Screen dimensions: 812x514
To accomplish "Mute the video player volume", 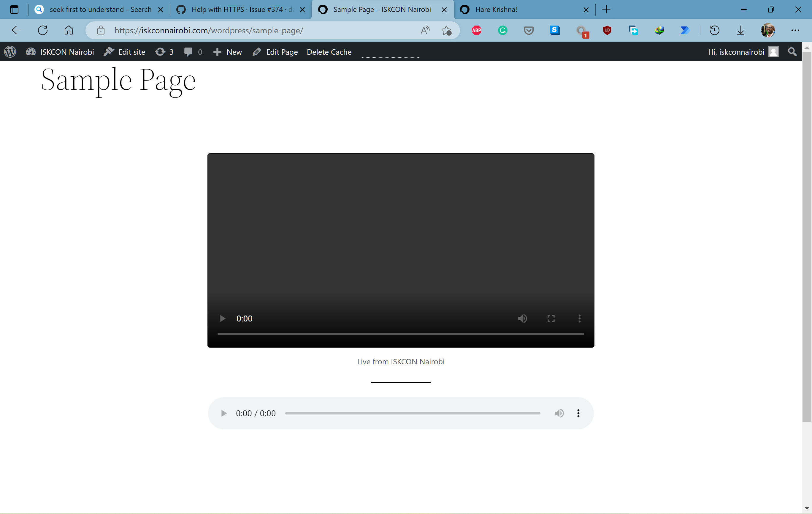I will (522, 319).
